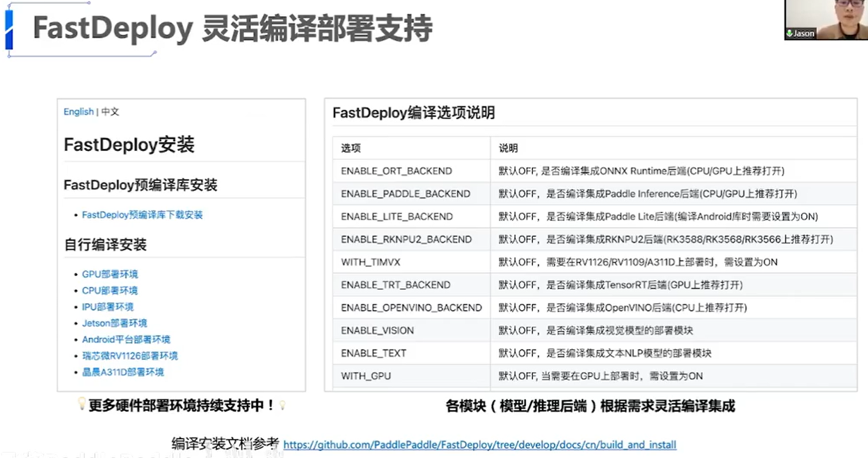Open the GitHub build_and_install docs URL

(480, 445)
